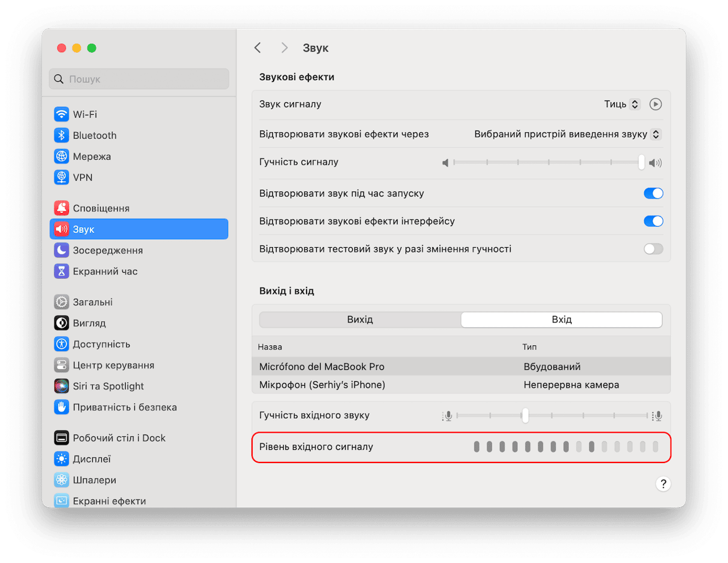Select the Вхід tab

[x=562, y=319]
